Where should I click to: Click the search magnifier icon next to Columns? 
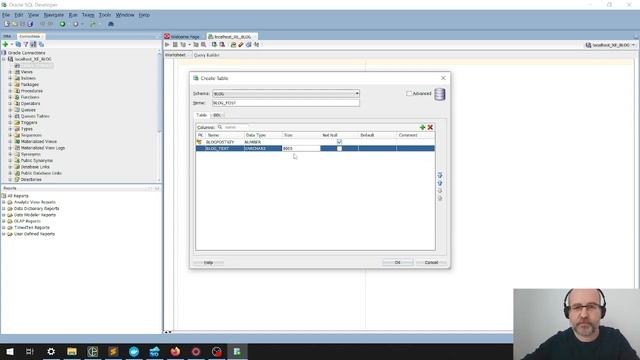click(220, 127)
